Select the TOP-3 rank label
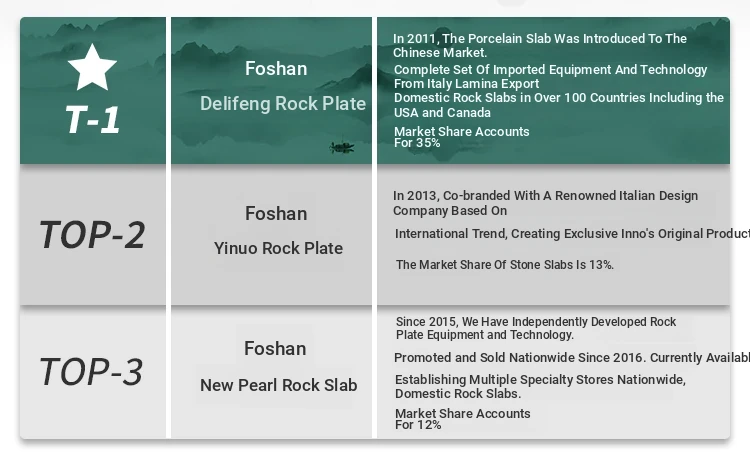750x460 pixels. click(x=91, y=371)
